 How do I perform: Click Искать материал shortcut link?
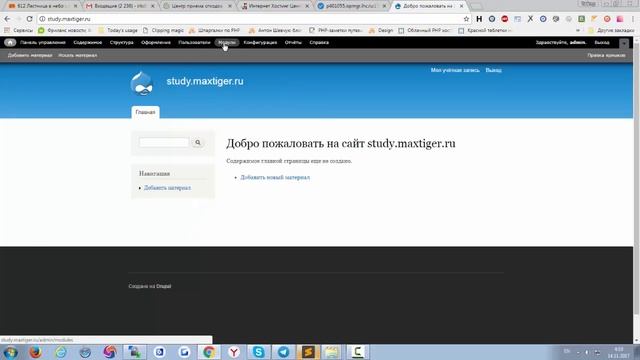pos(78,55)
